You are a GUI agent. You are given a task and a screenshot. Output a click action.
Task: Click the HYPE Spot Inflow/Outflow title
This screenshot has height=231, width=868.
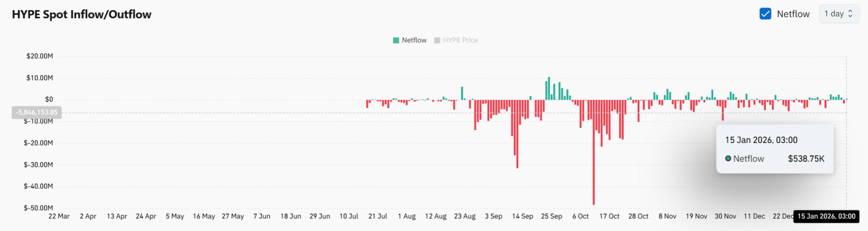click(81, 14)
